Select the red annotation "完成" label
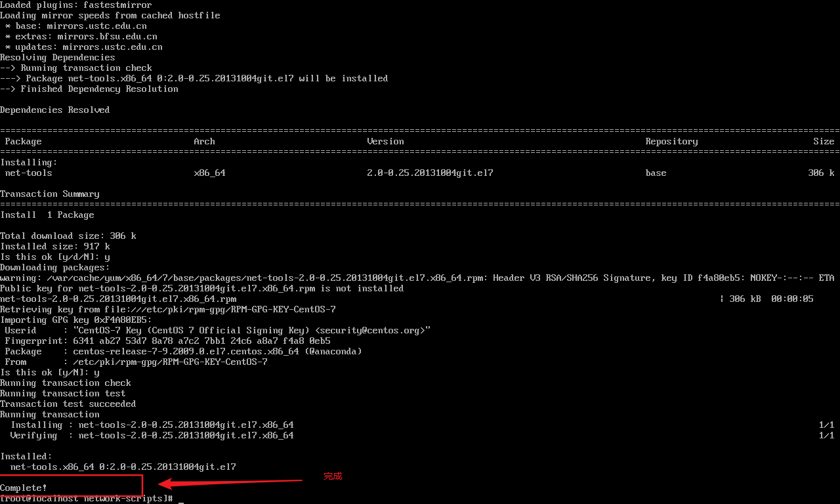The width and height of the screenshot is (840, 504). click(x=332, y=476)
